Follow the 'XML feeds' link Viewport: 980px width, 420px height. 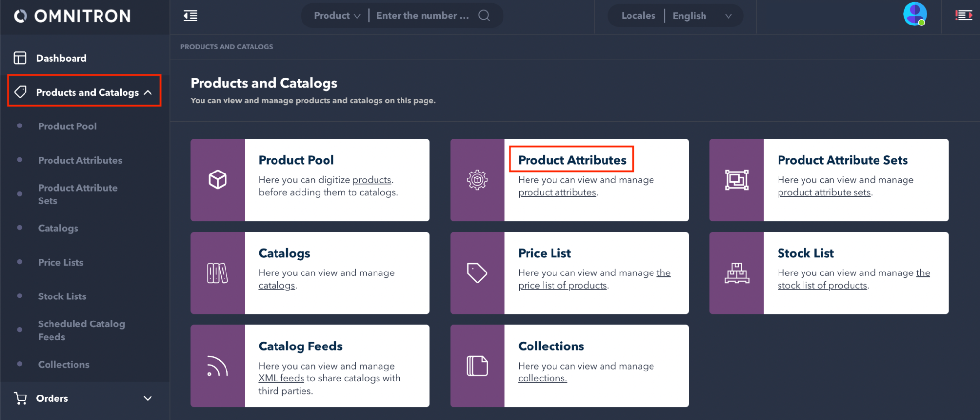281,378
